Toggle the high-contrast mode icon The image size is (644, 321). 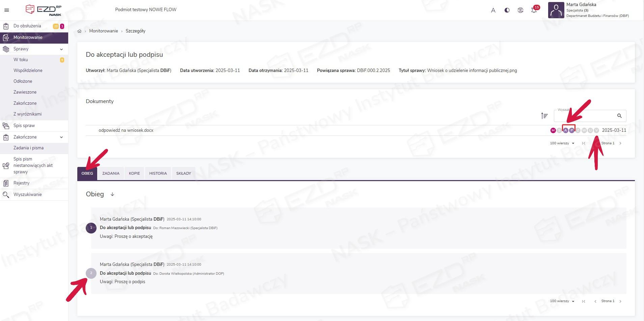click(507, 10)
